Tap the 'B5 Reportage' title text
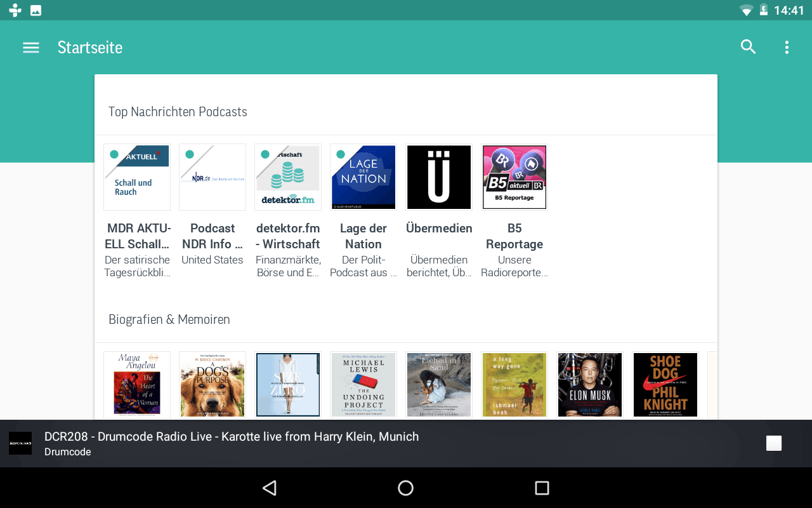The width and height of the screenshot is (812, 508). (x=514, y=236)
